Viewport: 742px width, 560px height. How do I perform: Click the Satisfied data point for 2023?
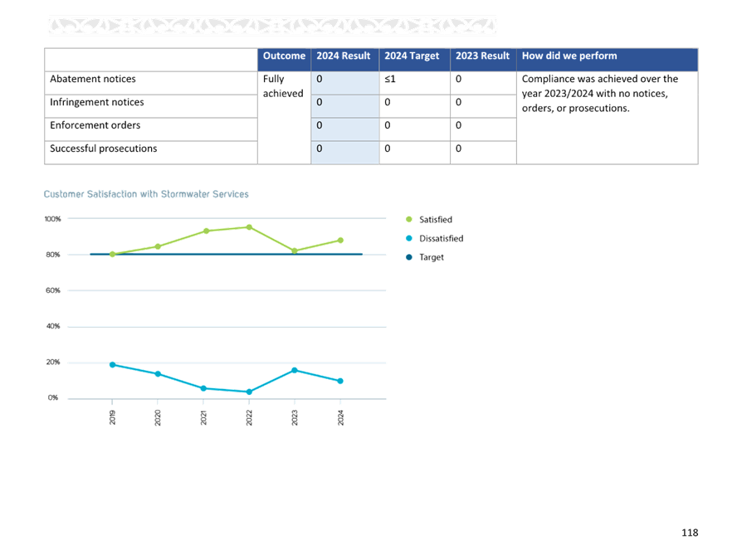point(295,251)
